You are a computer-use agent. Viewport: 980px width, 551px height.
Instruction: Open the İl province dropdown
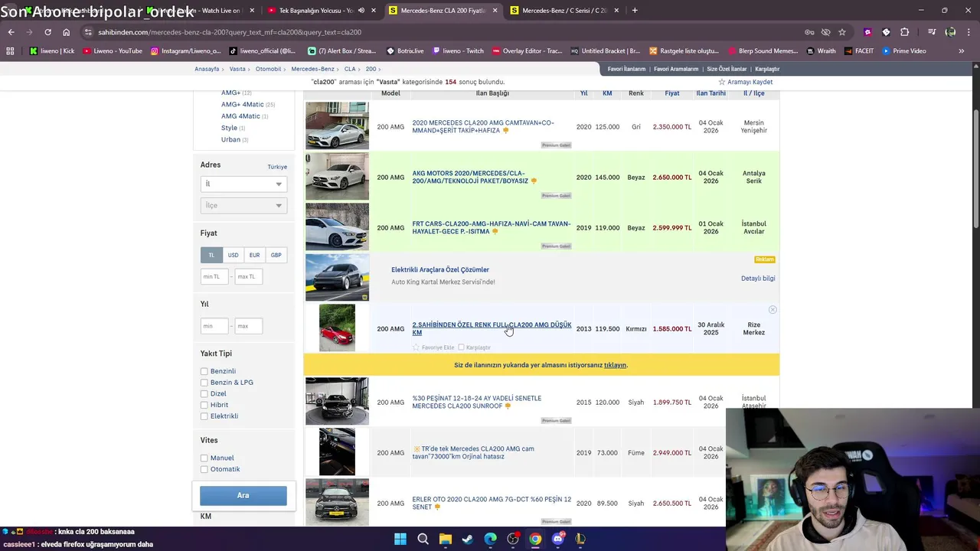(x=243, y=184)
